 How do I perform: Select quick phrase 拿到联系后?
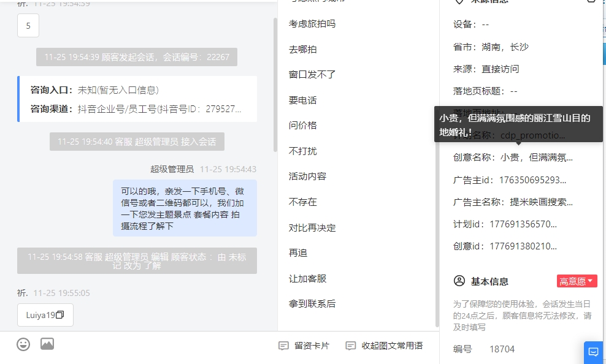312,304
